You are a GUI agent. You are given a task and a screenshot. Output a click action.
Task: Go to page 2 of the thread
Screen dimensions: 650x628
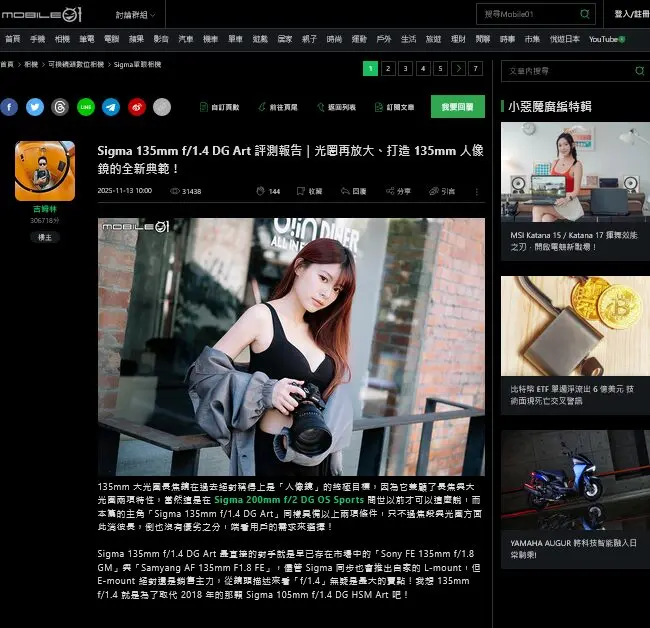point(387,69)
